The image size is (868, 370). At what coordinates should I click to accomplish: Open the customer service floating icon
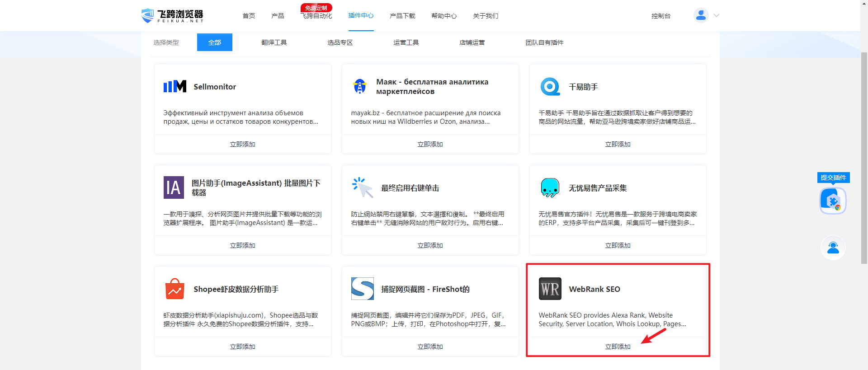[833, 248]
